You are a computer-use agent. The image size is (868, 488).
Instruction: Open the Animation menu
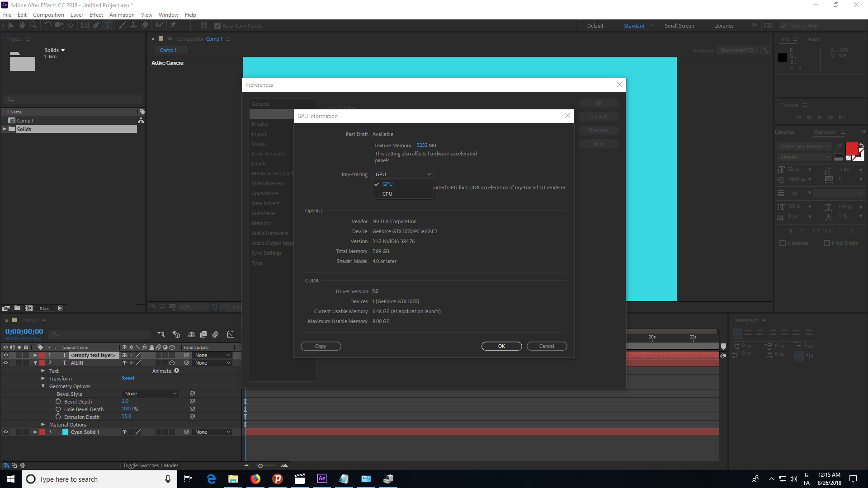pyautogui.click(x=122, y=15)
